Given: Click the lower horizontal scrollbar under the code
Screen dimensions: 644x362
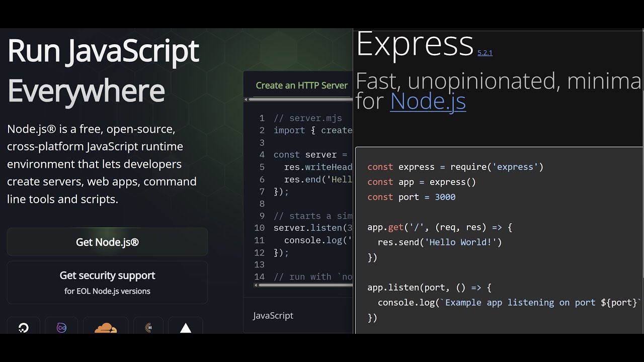Looking at the screenshot, I should [x=306, y=285].
